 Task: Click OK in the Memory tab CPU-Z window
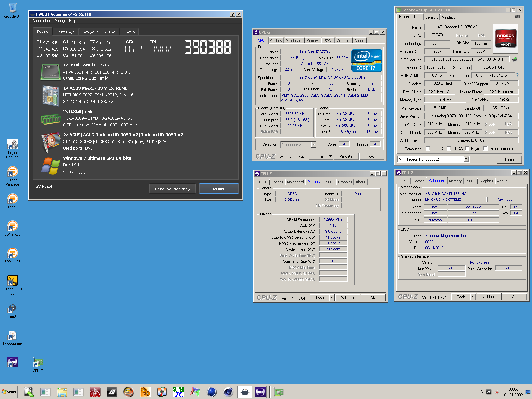[373, 298]
